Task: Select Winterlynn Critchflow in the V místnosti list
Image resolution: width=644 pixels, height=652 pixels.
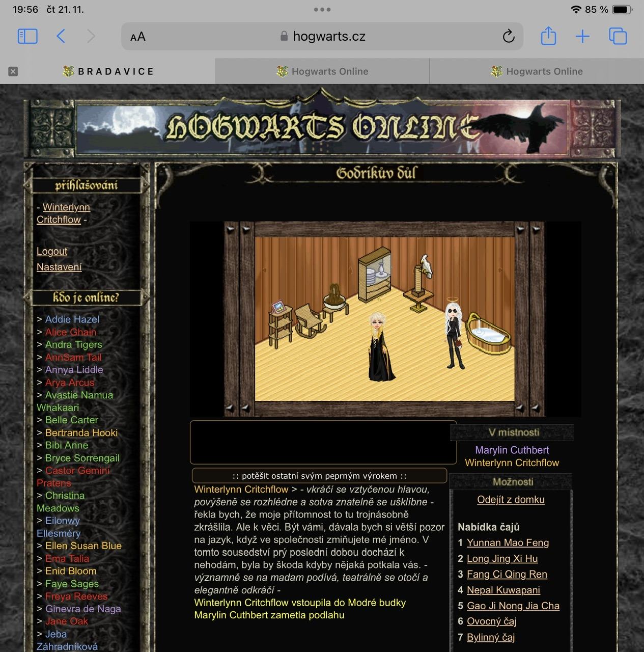Action: tap(512, 463)
